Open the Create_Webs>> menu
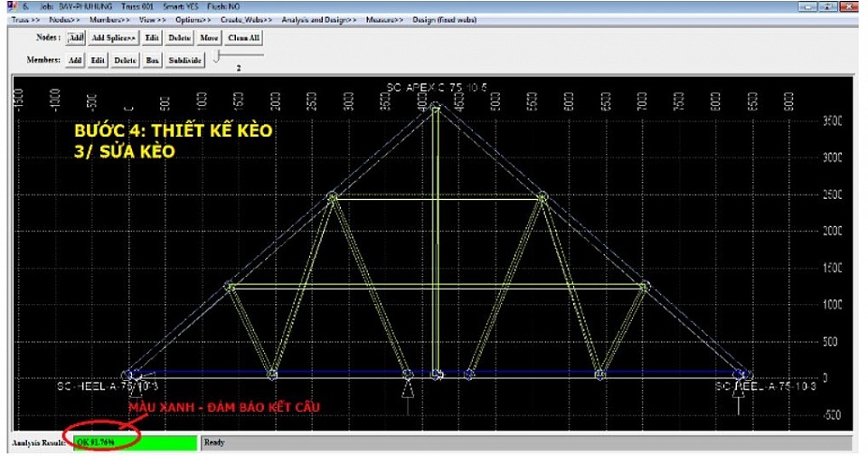 tap(246, 18)
